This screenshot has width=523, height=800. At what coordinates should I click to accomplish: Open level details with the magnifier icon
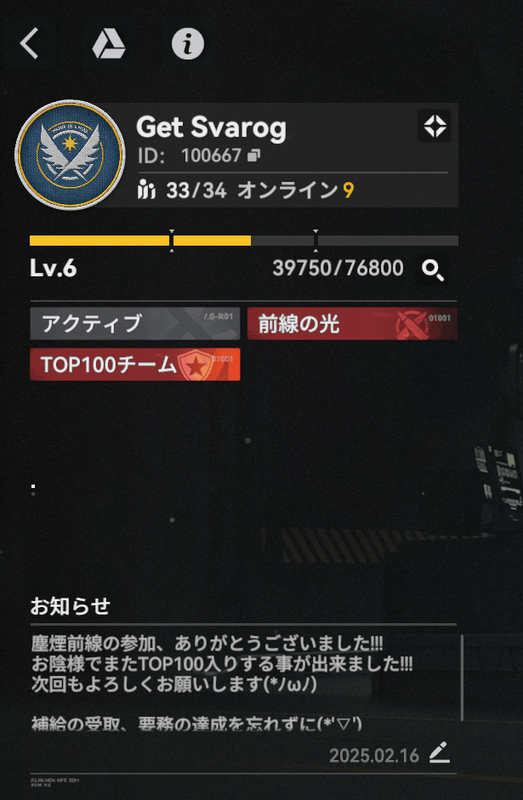coord(433,270)
